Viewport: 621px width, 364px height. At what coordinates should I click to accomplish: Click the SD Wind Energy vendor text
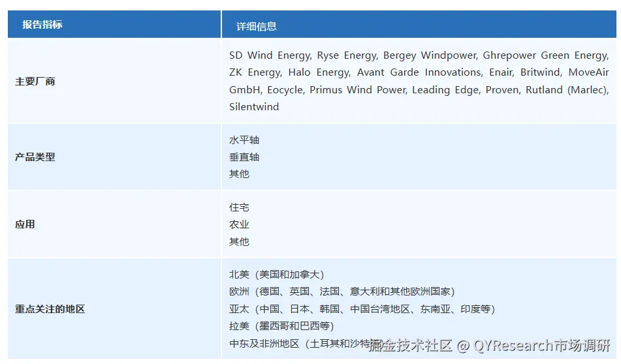pos(270,55)
